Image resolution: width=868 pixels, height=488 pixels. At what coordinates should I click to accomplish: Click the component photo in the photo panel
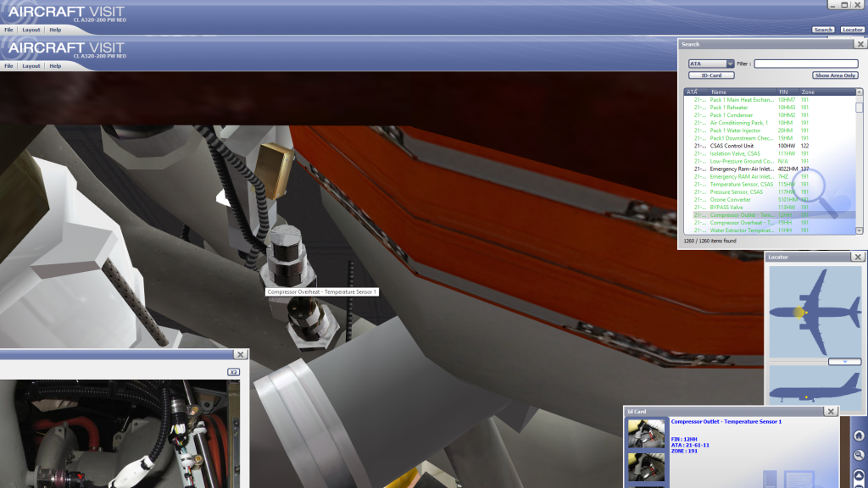tap(120, 434)
